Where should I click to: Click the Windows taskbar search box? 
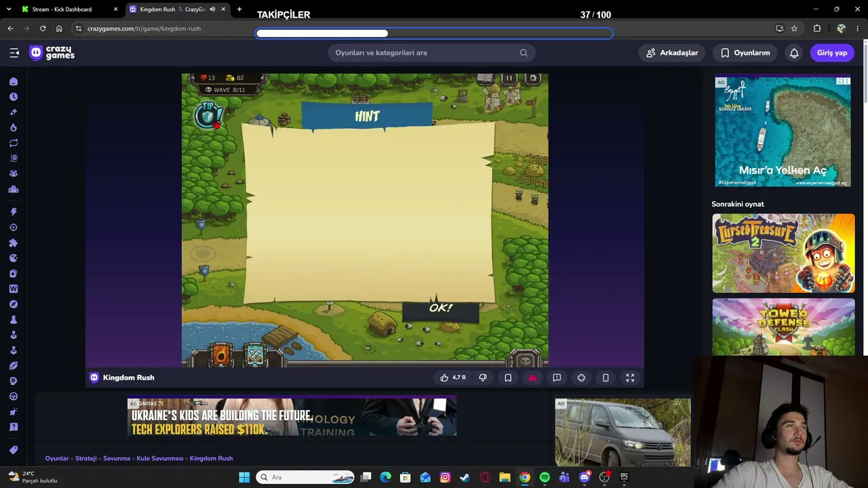306,477
